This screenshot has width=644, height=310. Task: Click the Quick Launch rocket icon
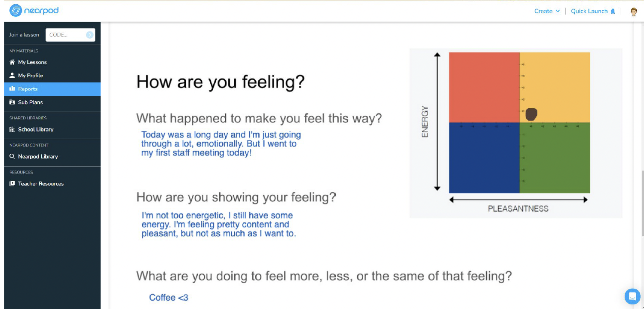pos(613,11)
